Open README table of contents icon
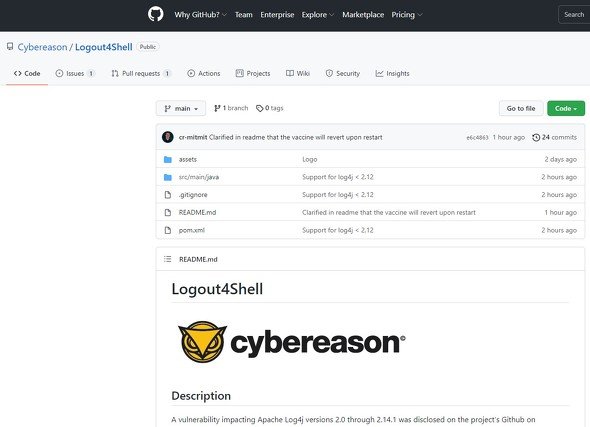 click(167, 259)
